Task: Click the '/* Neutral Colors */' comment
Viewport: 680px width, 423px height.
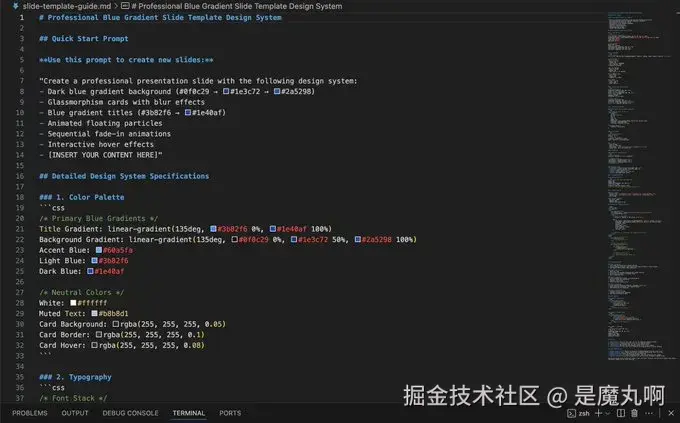Action: [82, 293]
